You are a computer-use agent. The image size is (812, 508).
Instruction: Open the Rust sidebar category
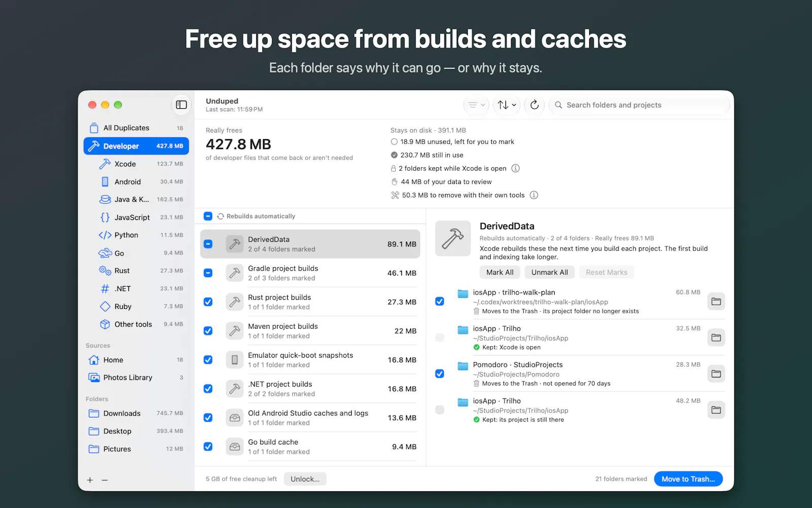pyautogui.click(x=136, y=271)
